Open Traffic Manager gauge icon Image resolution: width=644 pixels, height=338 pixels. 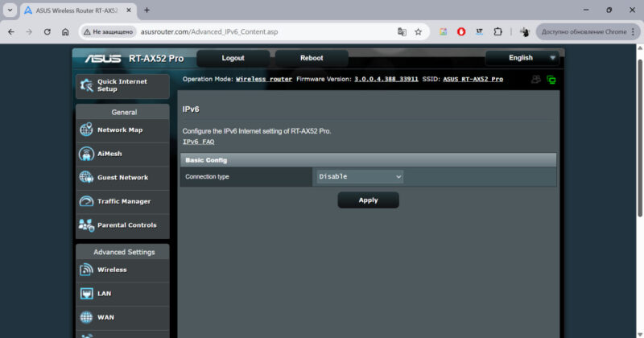[86, 201]
